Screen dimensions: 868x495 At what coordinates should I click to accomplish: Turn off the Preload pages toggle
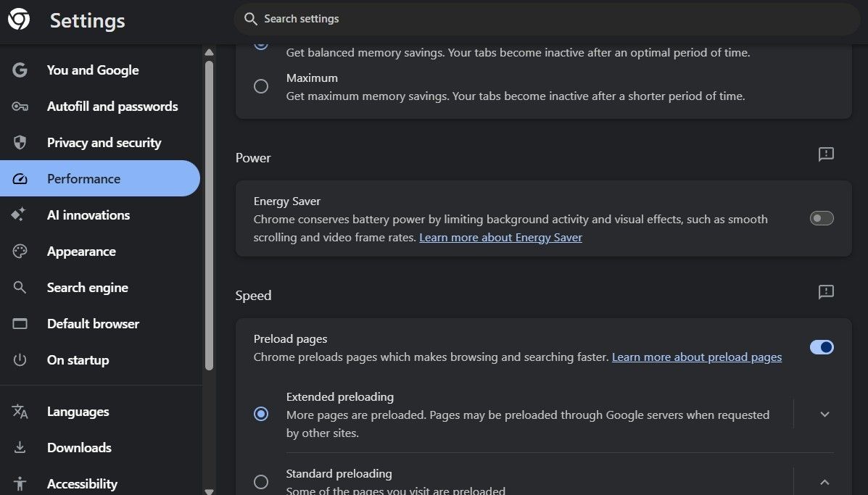click(822, 347)
